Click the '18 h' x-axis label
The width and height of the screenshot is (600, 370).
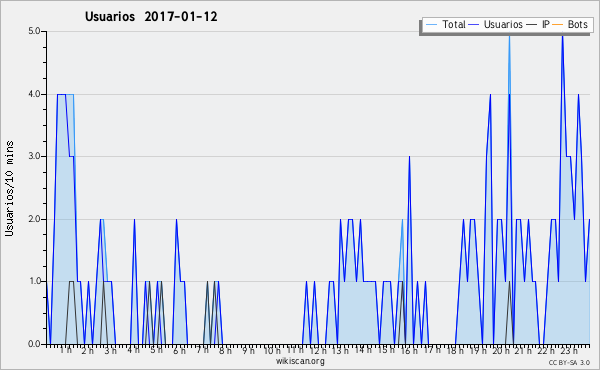click(455, 350)
